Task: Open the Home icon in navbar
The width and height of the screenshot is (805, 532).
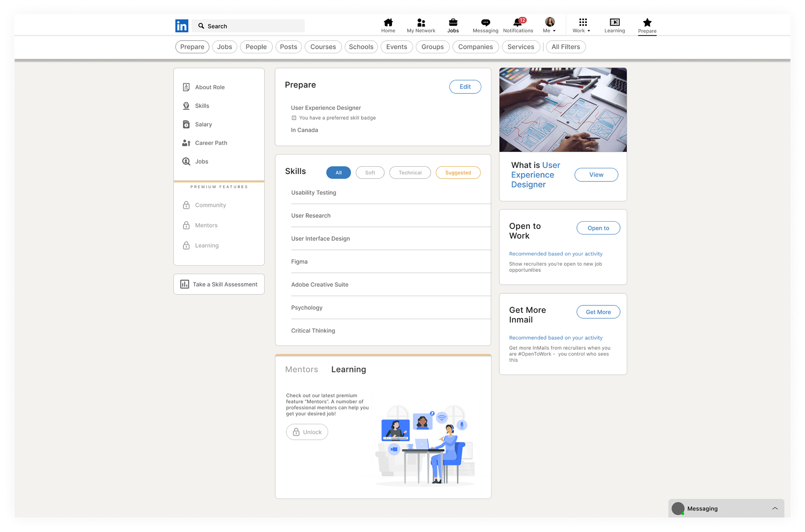Action: click(388, 26)
